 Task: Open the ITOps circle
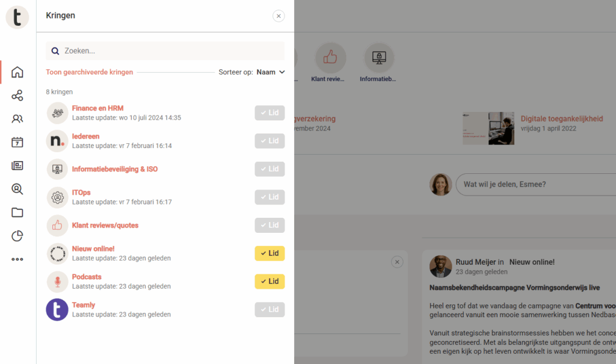click(81, 193)
